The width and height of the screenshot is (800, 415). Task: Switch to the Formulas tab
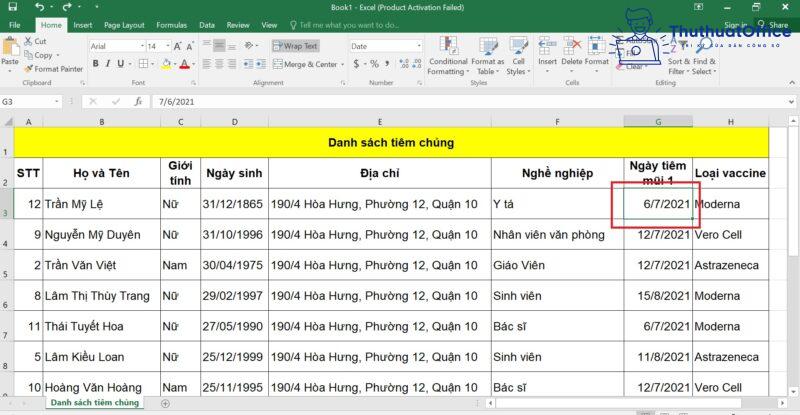171,25
